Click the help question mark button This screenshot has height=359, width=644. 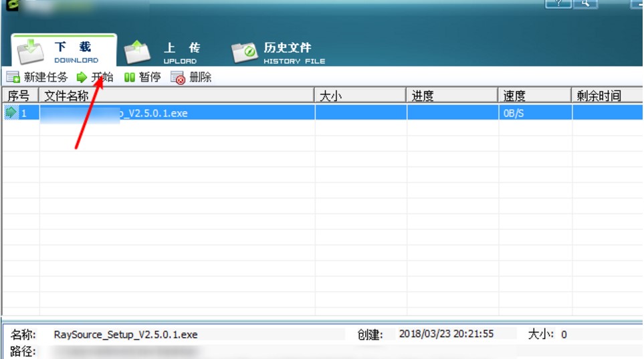point(558,3)
